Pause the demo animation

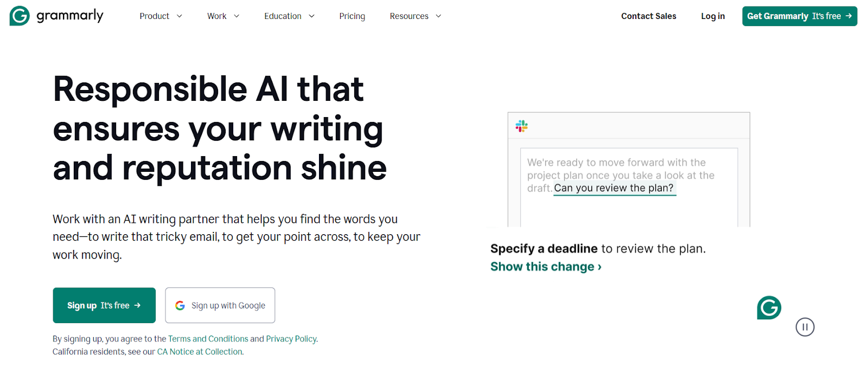[805, 327]
